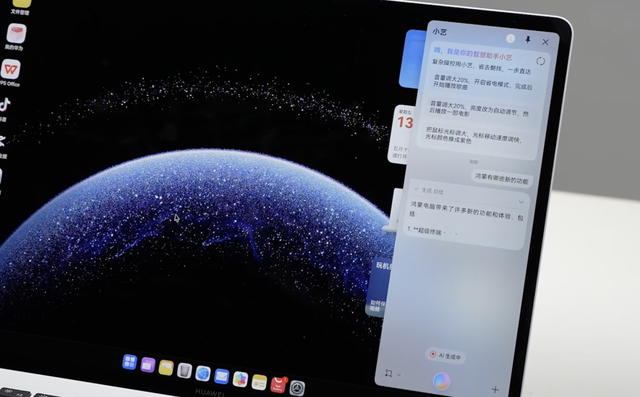Open the CapCut (剪映) desktop icon
The width and height of the screenshot is (640, 397).
(x=2, y=142)
